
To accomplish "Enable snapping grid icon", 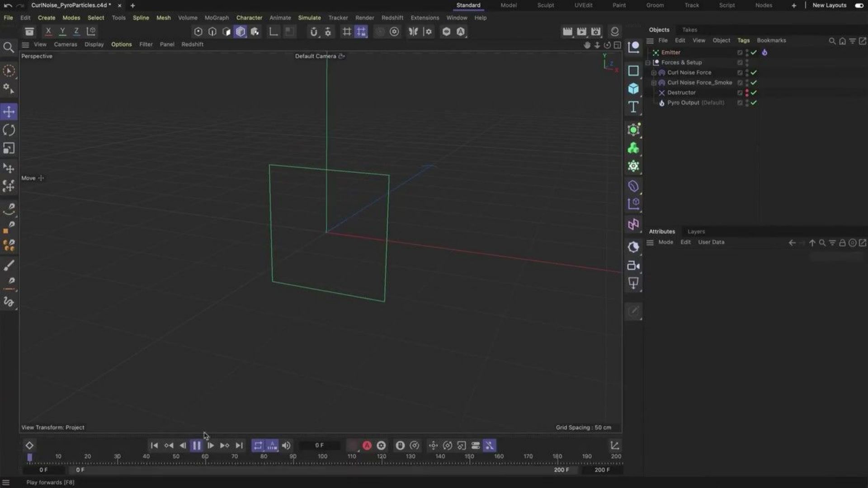I will pyautogui.click(x=361, y=32).
